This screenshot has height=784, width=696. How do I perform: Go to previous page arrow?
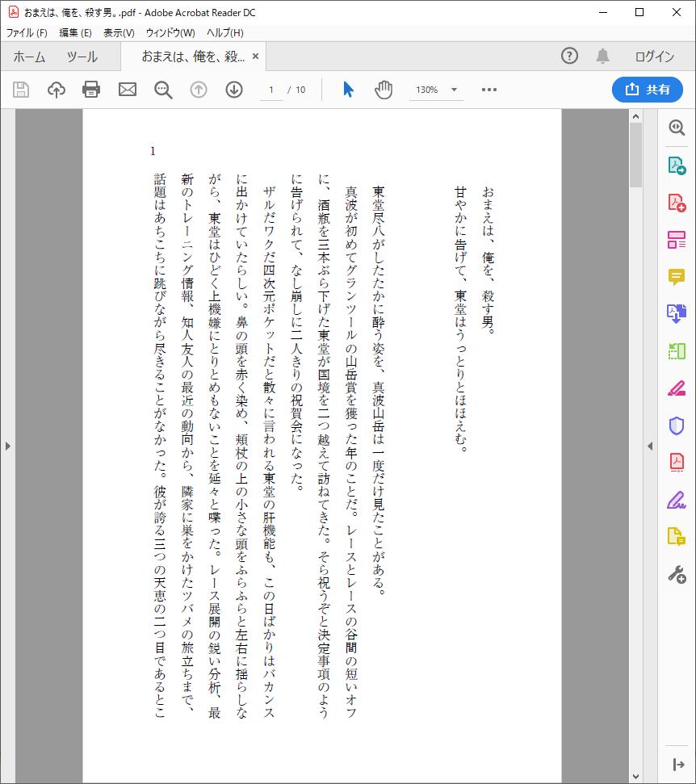199,90
